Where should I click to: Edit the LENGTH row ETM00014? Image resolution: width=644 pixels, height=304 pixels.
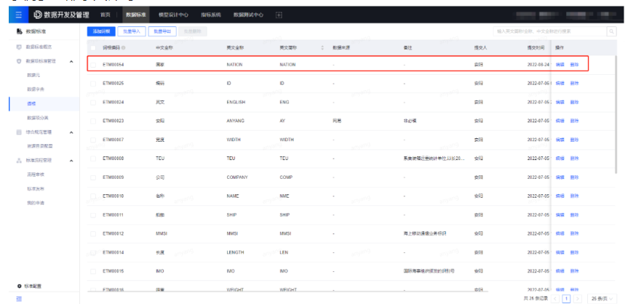coord(560,252)
